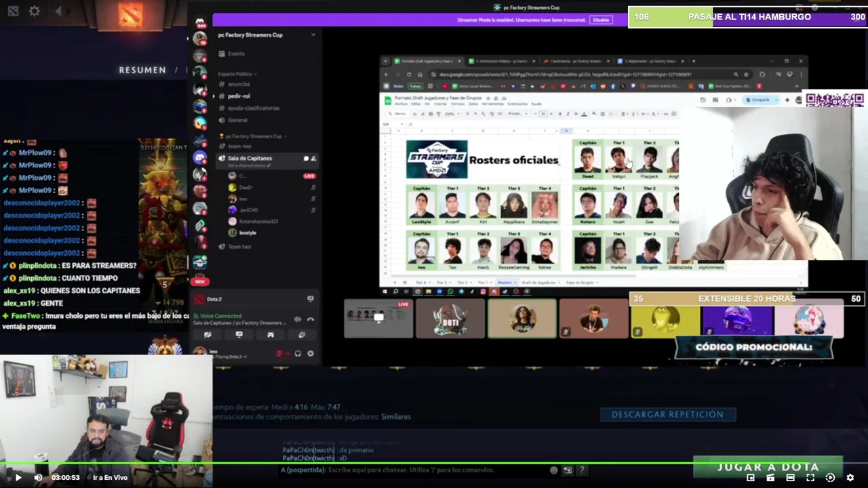The height and width of the screenshot is (488, 868).
Task: Open video player settings gear
Action: point(850,478)
